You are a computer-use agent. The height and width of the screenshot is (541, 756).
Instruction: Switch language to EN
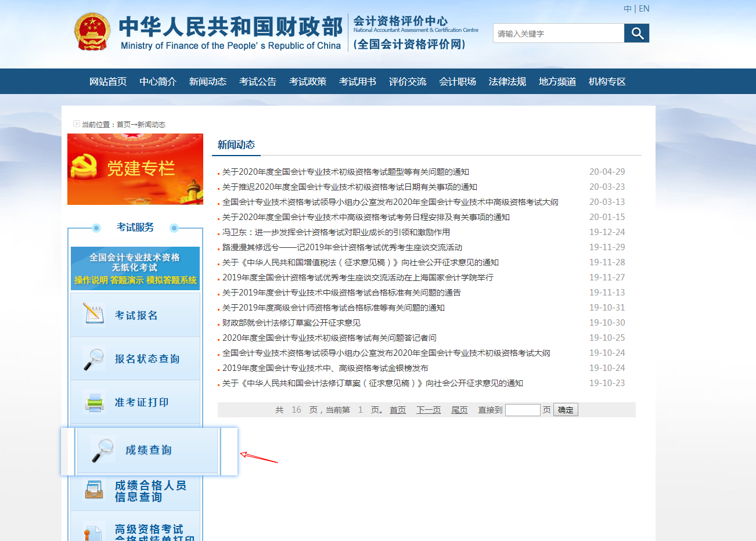(x=644, y=9)
